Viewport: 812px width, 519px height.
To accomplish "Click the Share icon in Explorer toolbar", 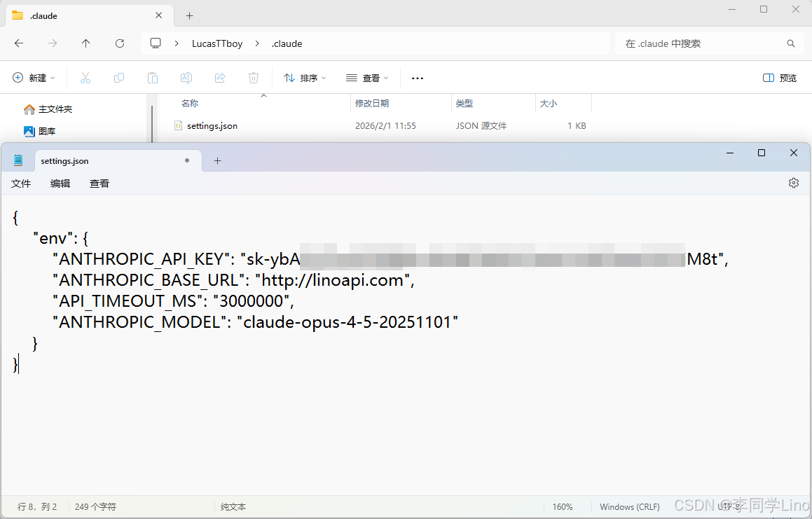I will pos(220,78).
